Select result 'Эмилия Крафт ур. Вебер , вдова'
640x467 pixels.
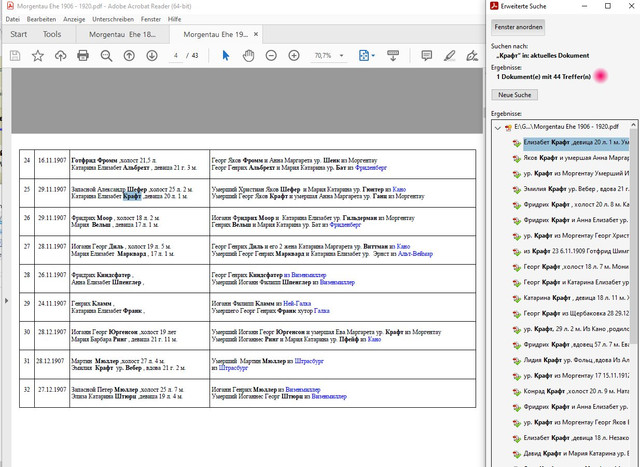[576, 189]
